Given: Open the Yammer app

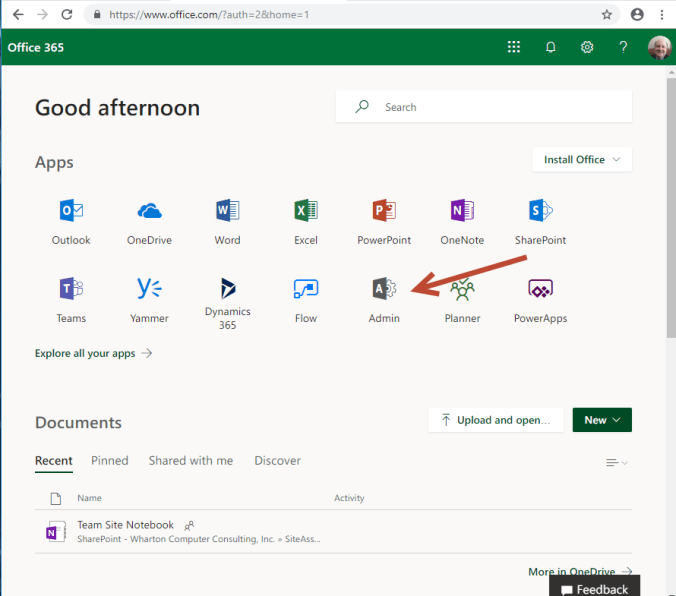Looking at the screenshot, I should pos(149,300).
